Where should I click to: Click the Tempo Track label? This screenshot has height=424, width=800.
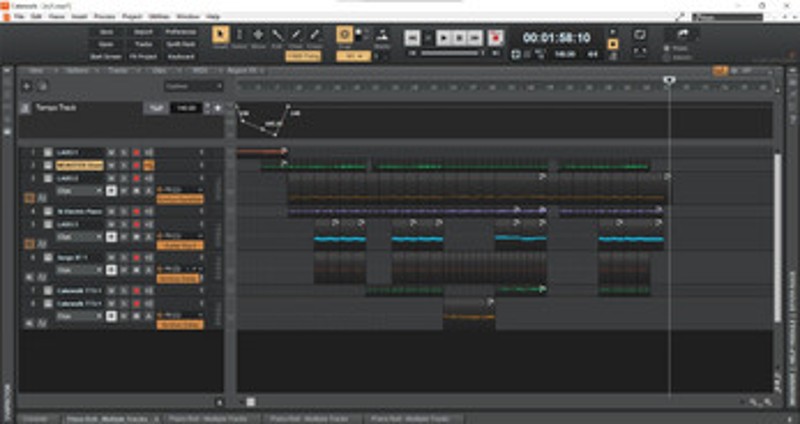click(56, 108)
